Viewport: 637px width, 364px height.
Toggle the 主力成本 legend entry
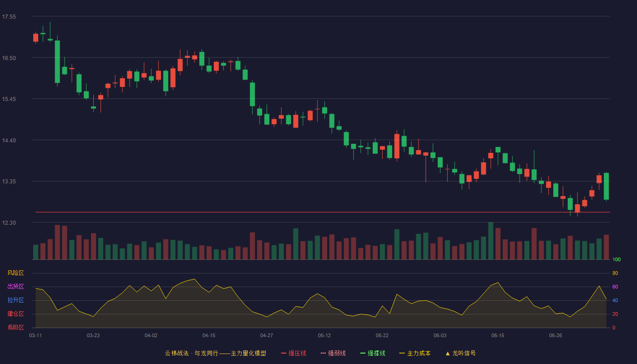pyautogui.click(x=415, y=353)
